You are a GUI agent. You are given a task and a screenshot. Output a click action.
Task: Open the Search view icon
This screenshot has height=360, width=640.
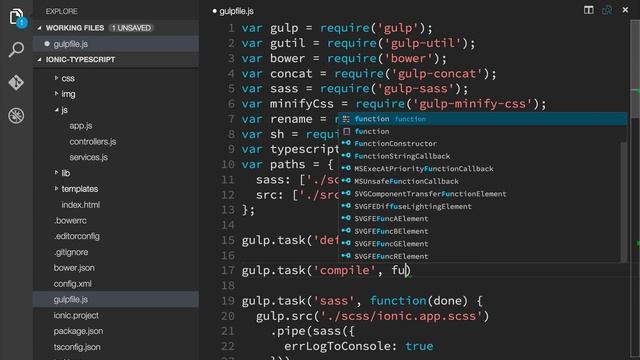[16, 49]
